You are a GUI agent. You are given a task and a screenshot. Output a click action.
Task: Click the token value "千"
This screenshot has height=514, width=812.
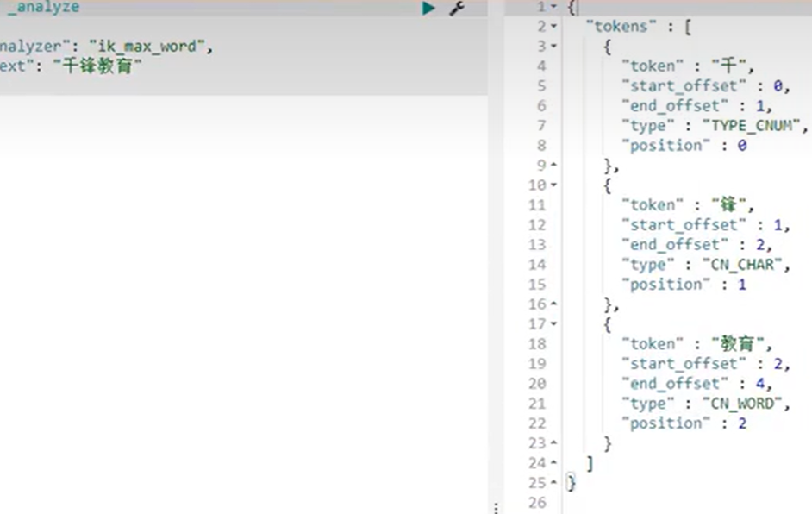tap(728, 66)
